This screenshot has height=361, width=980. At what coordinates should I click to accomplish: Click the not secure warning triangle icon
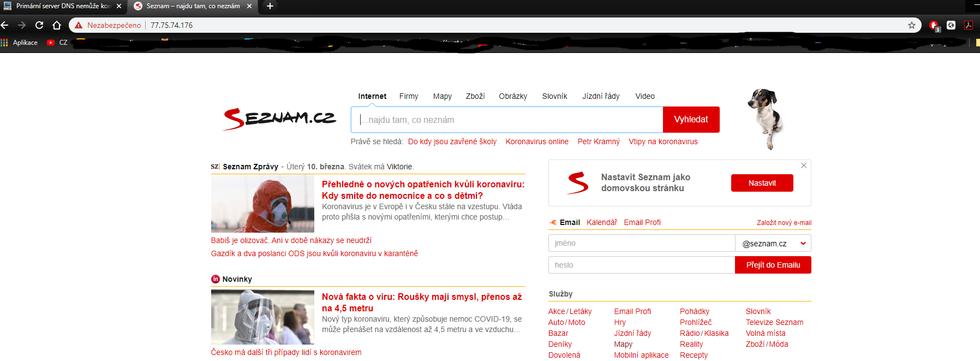point(79,25)
